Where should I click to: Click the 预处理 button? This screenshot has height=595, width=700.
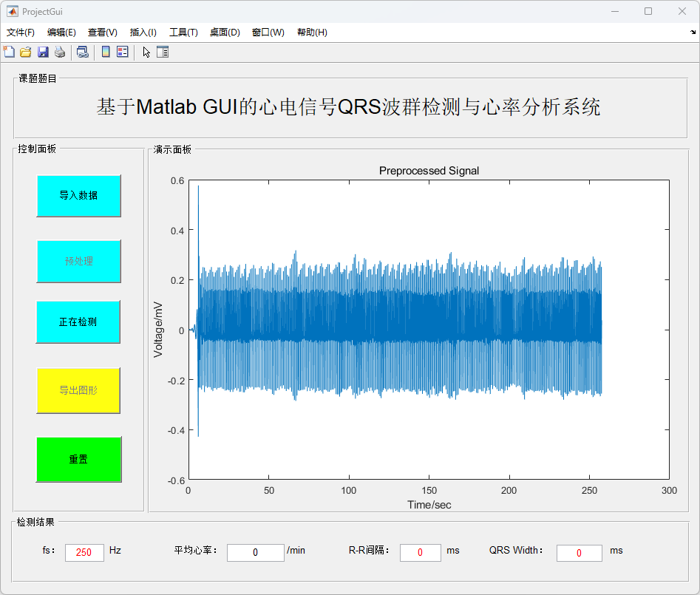coord(78,261)
